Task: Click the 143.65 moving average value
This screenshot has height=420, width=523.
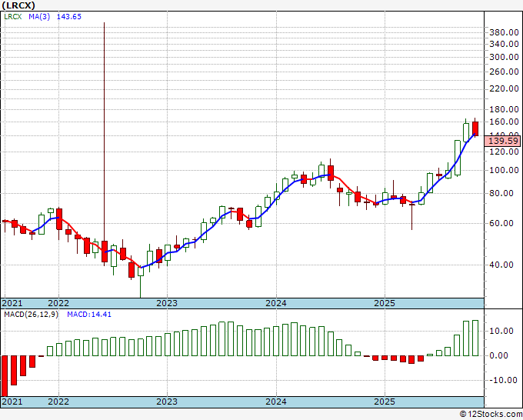Action: coord(68,17)
